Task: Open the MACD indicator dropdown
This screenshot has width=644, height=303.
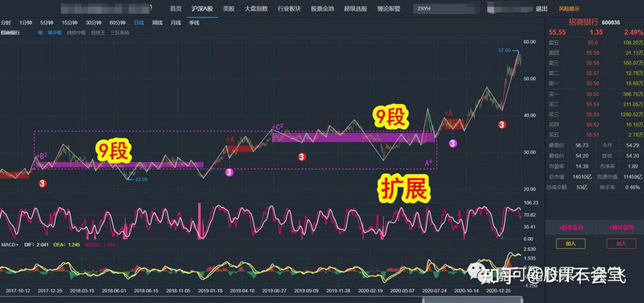Action: coord(10,245)
